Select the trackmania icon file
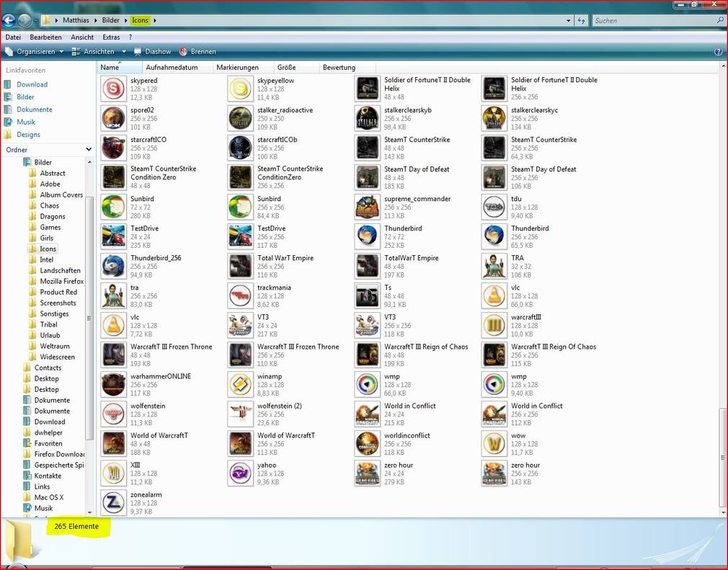This screenshot has width=728, height=570. pos(241,295)
